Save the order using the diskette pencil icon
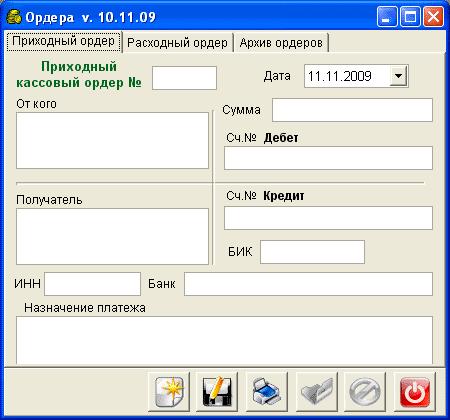Viewport: 450px width, 420px height. click(x=217, y=392)
